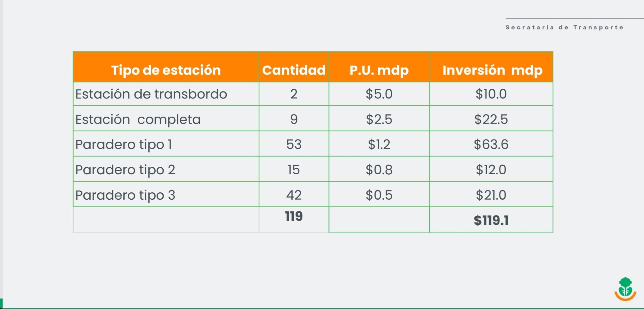The height and width of the screenshot is (309, 644).
Task: Click the quantity 53 cell
Action: [x=294, y=145]
